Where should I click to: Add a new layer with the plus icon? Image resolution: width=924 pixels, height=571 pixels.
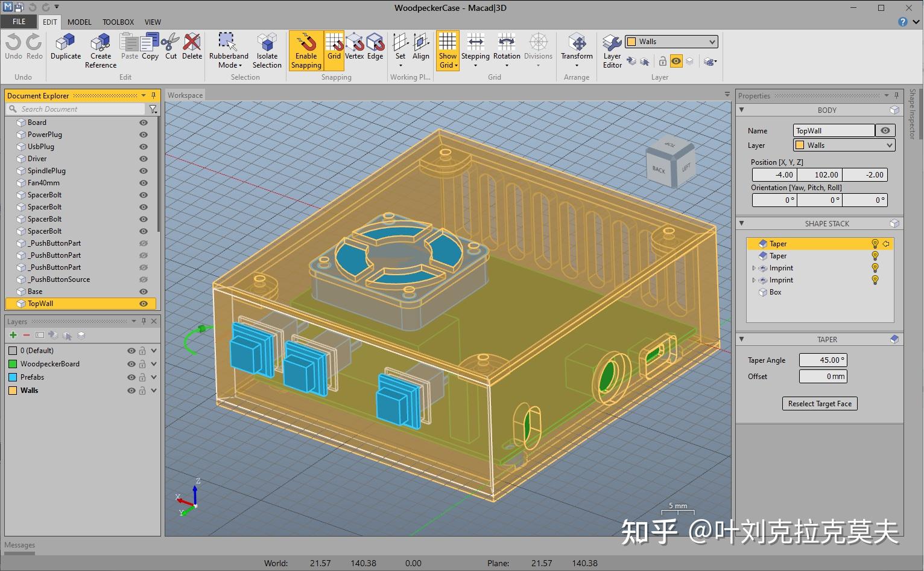tap(12, 334)
